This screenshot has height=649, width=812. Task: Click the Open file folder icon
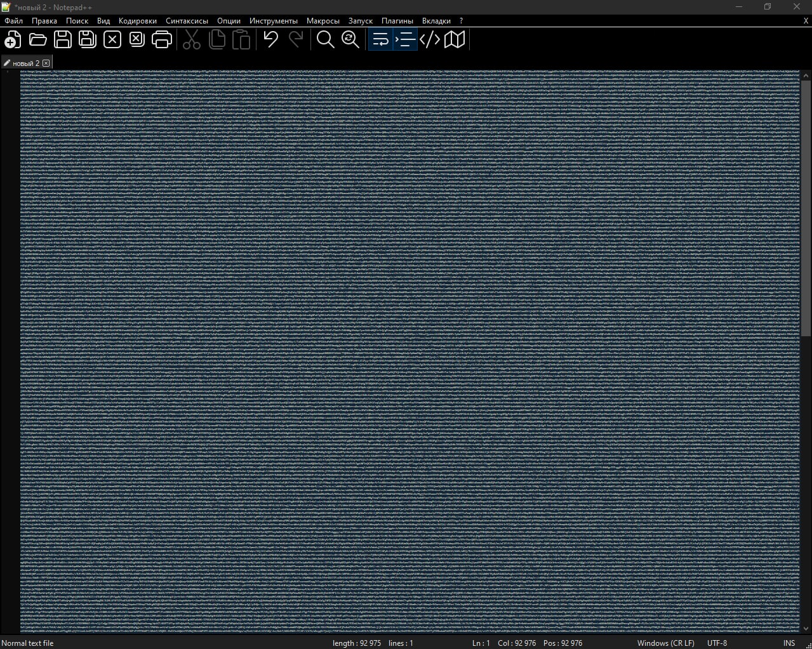(38, 40)
